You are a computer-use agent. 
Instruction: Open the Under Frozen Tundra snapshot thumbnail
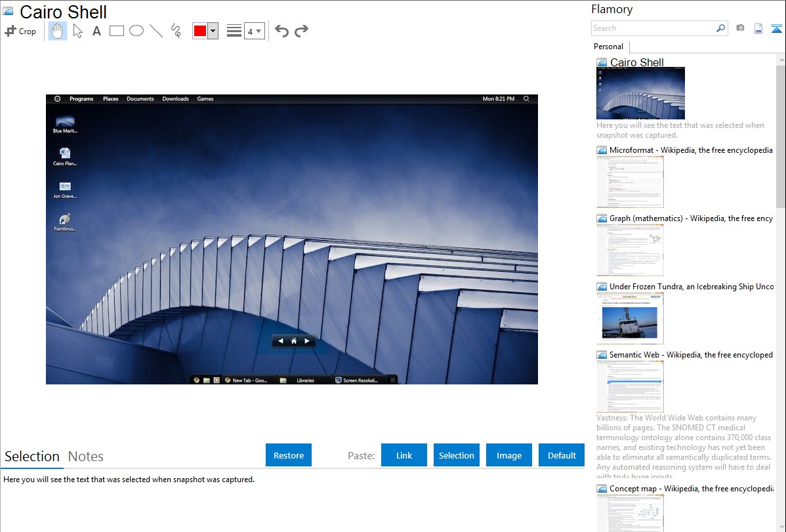pos(630,318)
